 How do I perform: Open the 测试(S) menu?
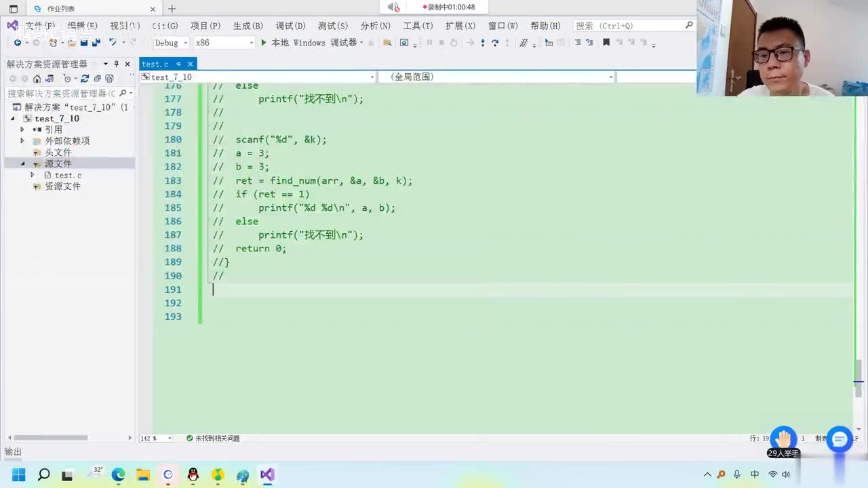point(333,26)
